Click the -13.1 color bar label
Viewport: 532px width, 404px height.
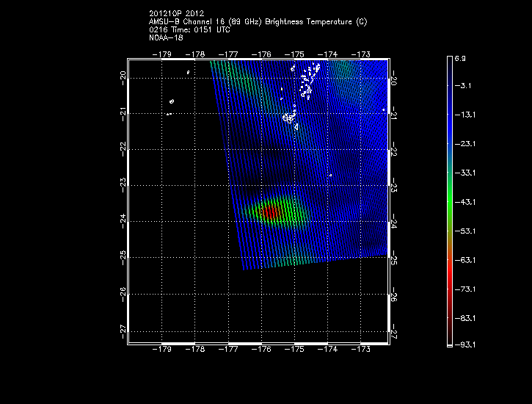(x=464, y=115)
